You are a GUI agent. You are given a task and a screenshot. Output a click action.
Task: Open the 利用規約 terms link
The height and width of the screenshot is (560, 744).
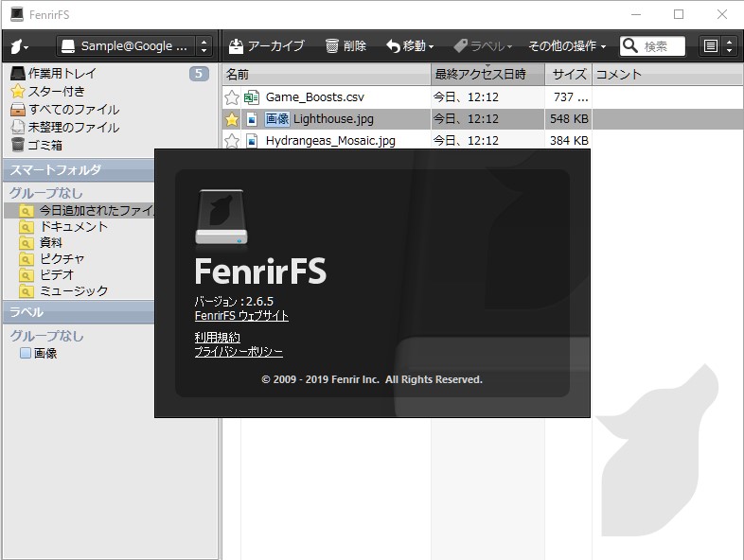coord(218,337)
